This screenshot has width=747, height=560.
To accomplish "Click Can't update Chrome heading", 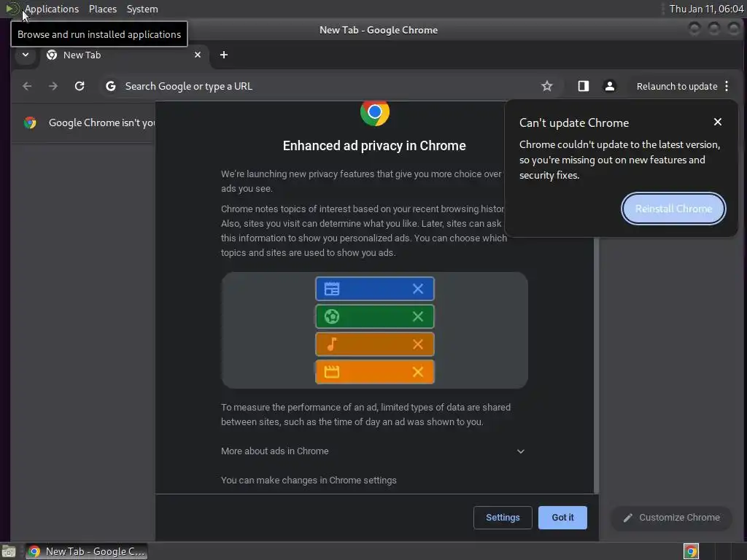I will click(574, 122).
